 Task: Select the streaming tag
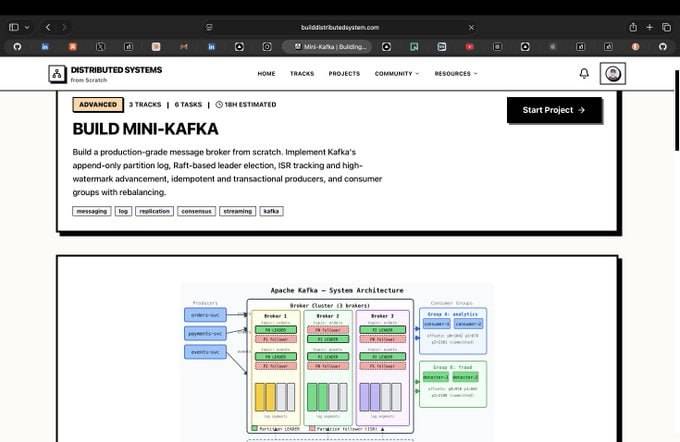(238, 211)
